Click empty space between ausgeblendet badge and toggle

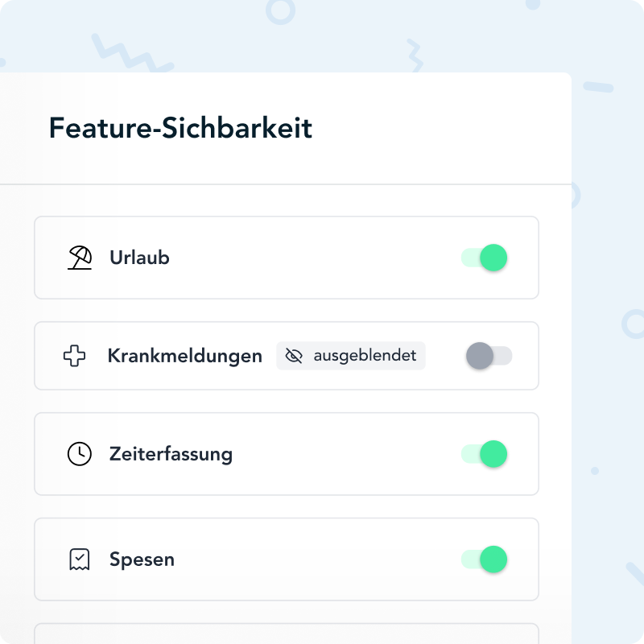[445, 356]
